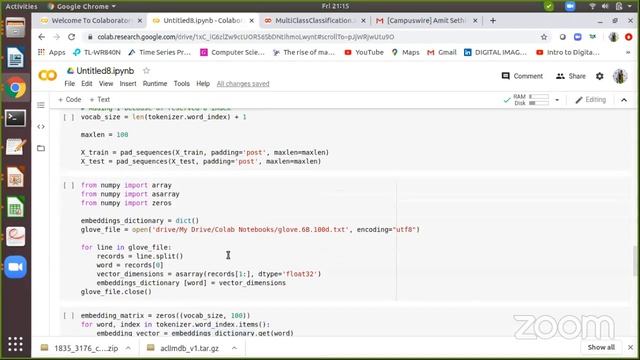Open the Runtime menu
This screenshot has height=360, width=640.
pos(155,84)
